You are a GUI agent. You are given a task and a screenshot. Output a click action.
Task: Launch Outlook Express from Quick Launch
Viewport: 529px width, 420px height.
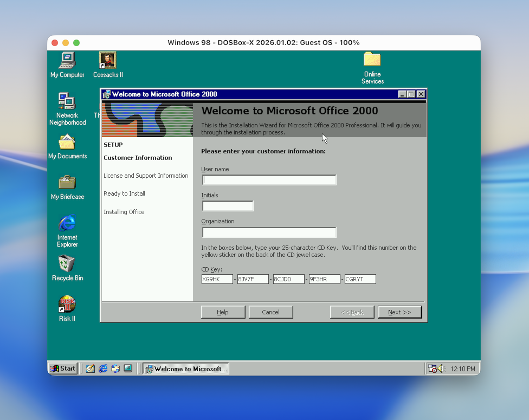click(x=115, y=369)
